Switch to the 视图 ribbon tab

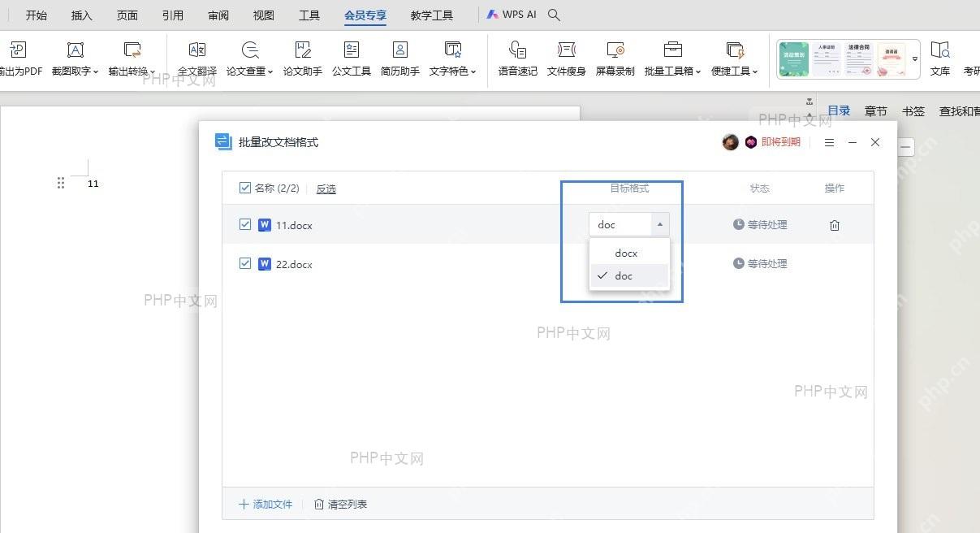(x=264, y=15)
